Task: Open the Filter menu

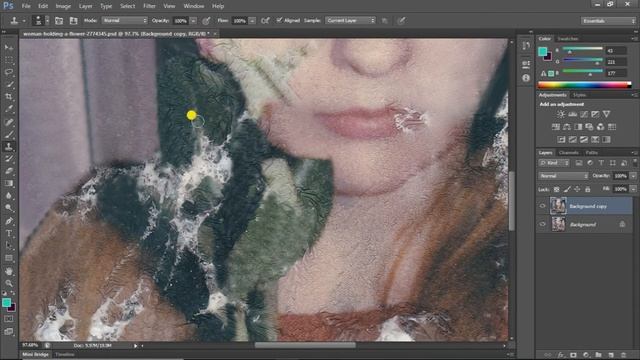Action: click(149, 6)
